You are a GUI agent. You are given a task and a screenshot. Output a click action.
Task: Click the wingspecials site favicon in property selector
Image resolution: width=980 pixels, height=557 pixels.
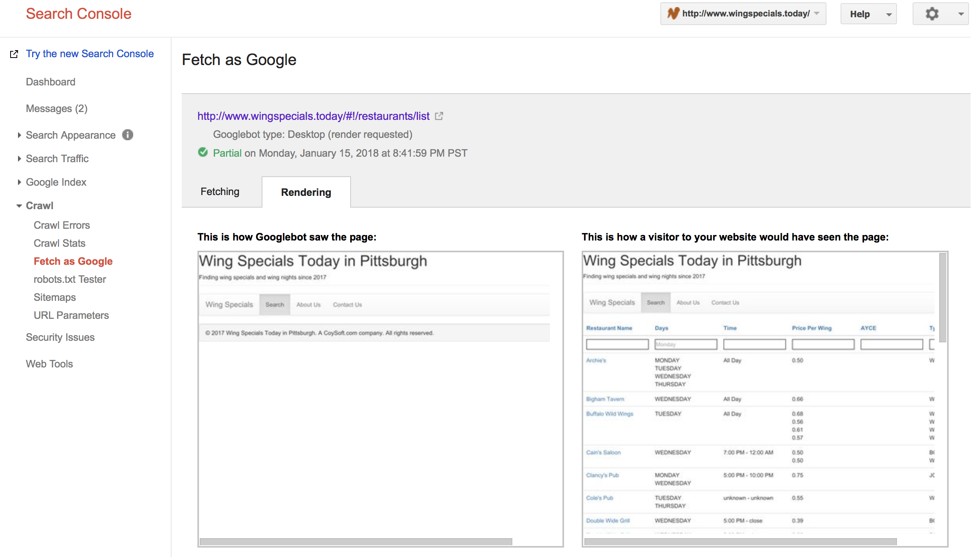(673, 14)
